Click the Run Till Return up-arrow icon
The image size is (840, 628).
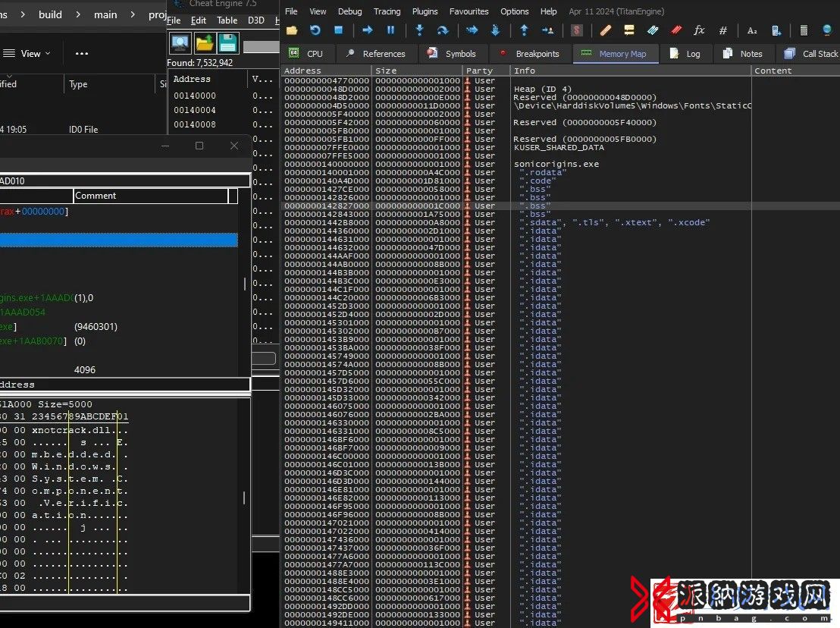[524, 30]
